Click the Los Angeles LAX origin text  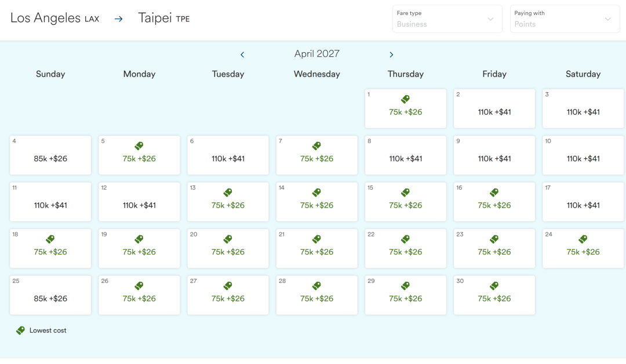coord(54,18)
